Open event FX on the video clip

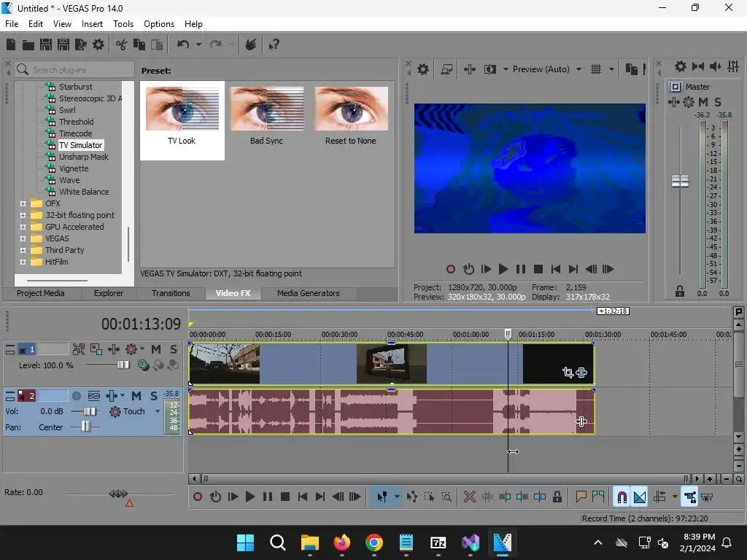click(x=581, y=373)
